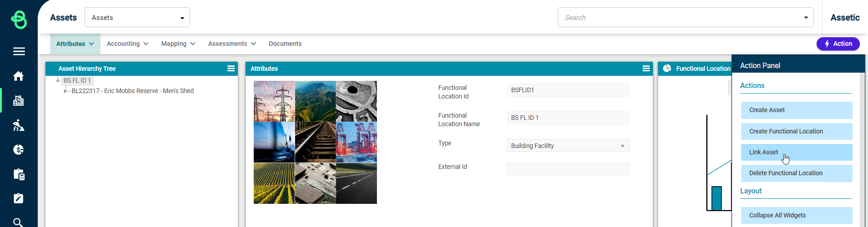This screenshot has width=868, height=227.
Task: Click the Assetic header label
Action: (845, 18)
